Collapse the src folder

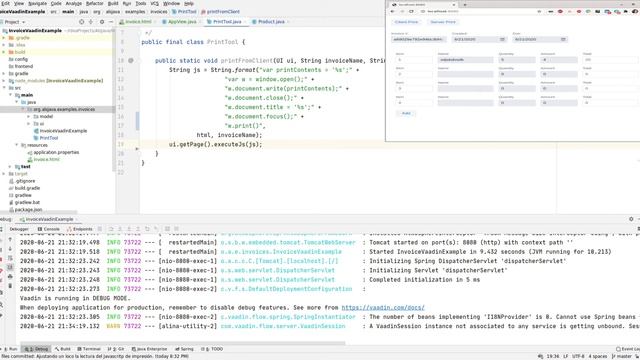[x=4, y=88]
